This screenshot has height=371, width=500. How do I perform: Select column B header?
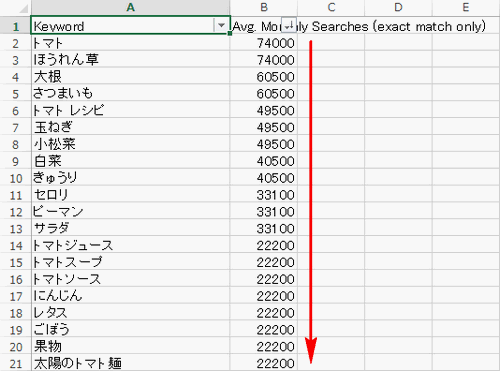click(264, 7)
